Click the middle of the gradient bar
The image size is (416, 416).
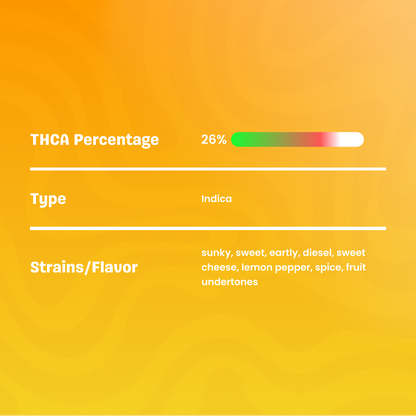(297, 139)
